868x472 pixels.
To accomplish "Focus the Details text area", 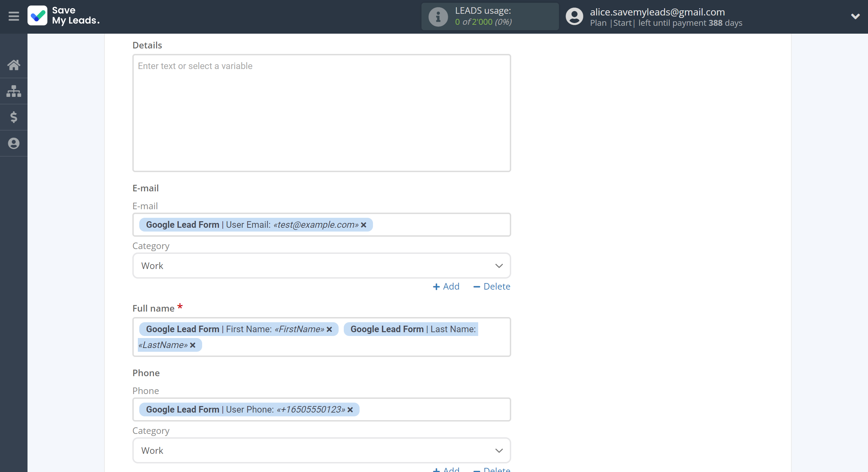I will (x=321, y=113).
